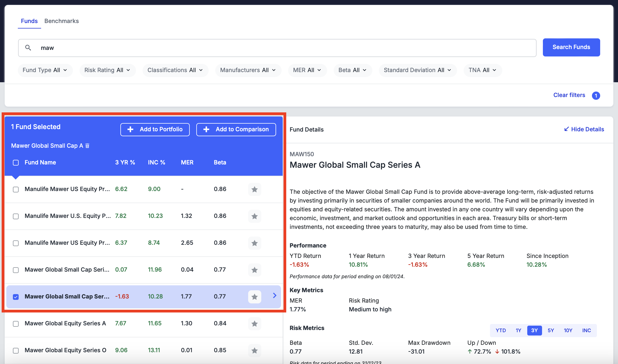Select the 3Y risk metrics period
This screenshot has width=618, height=364.
coord(534,331)
